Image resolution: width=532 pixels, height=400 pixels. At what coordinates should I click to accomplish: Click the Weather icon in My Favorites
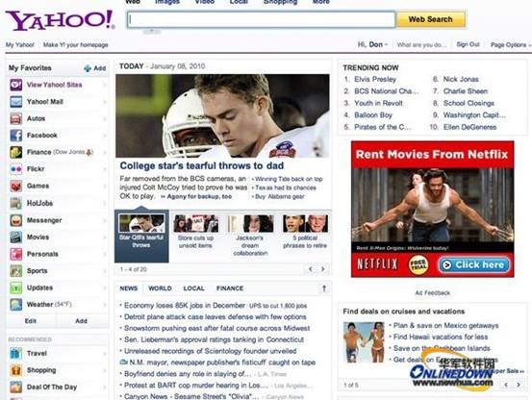[x=16, y=305]
